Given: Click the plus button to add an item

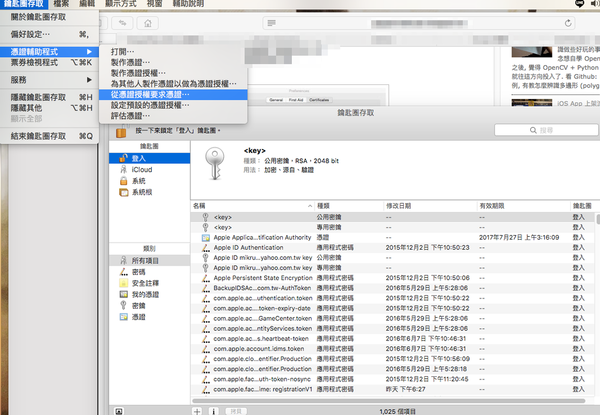Looking at the screenshot, I should pyautogui.click(x=197, y=411).
